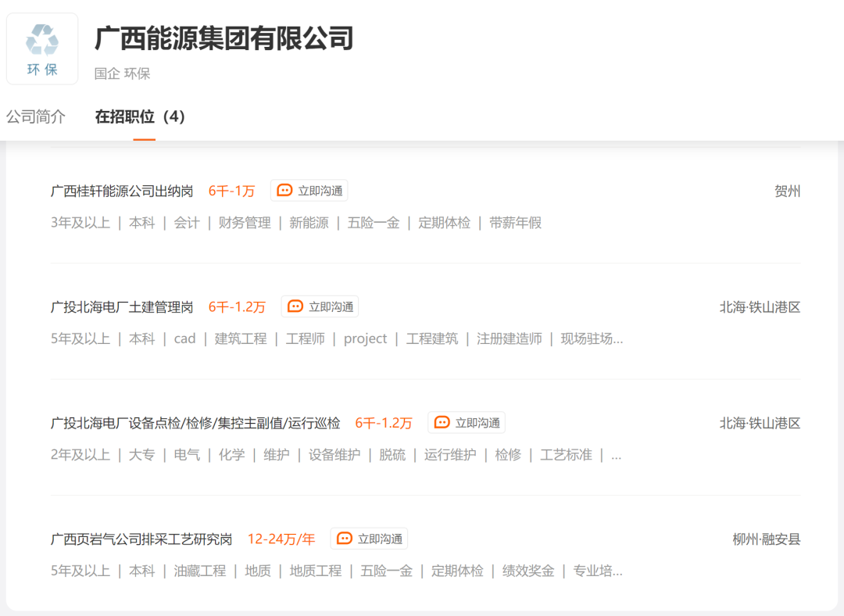Click 地质 tag before 地质工程
This screenshot has height=616, width=844.
coord(258,571)
